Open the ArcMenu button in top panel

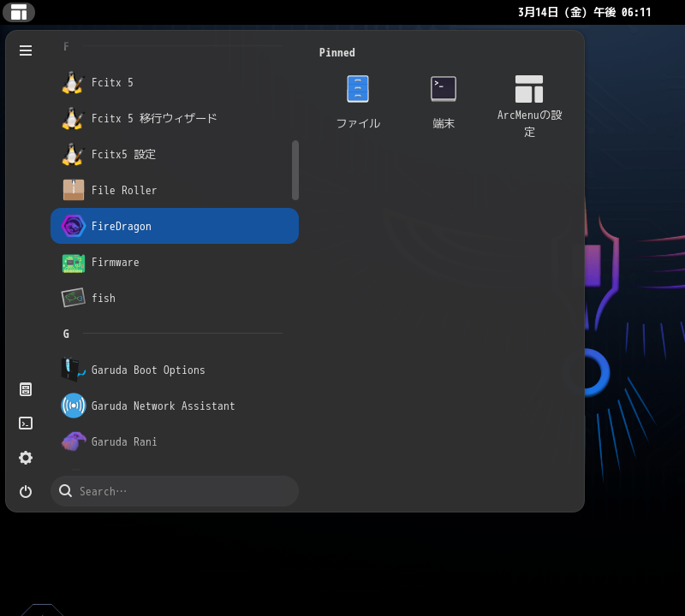tap(19, 12)
